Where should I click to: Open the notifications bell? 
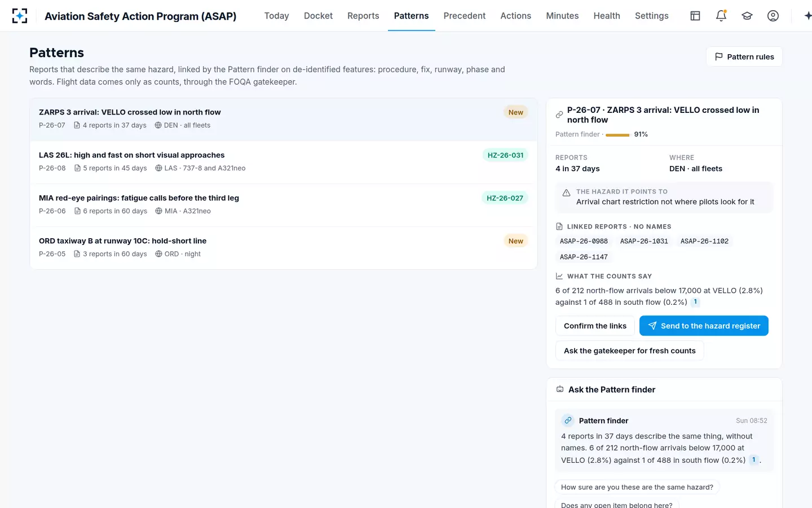[x=721, y=16]
